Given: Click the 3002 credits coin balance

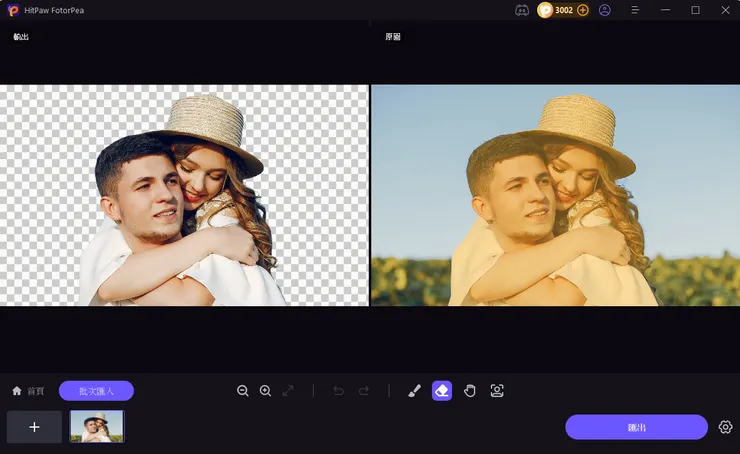Looking at the screenshot, I should point(556,10).
